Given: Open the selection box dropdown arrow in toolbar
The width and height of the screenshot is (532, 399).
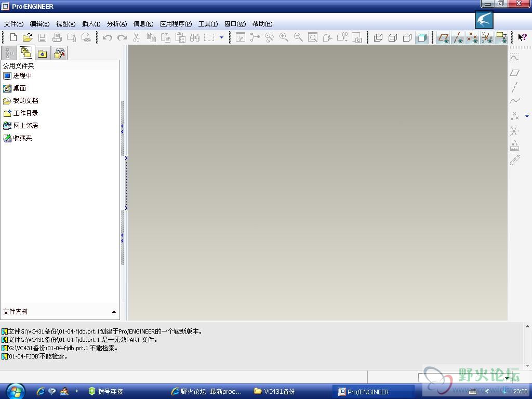Looking at the screenshot, I should [x=221, y=37].
